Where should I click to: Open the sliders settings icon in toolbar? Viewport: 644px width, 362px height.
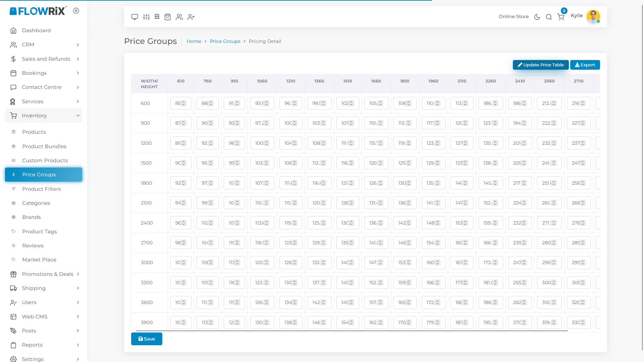(x=146, y=17)
